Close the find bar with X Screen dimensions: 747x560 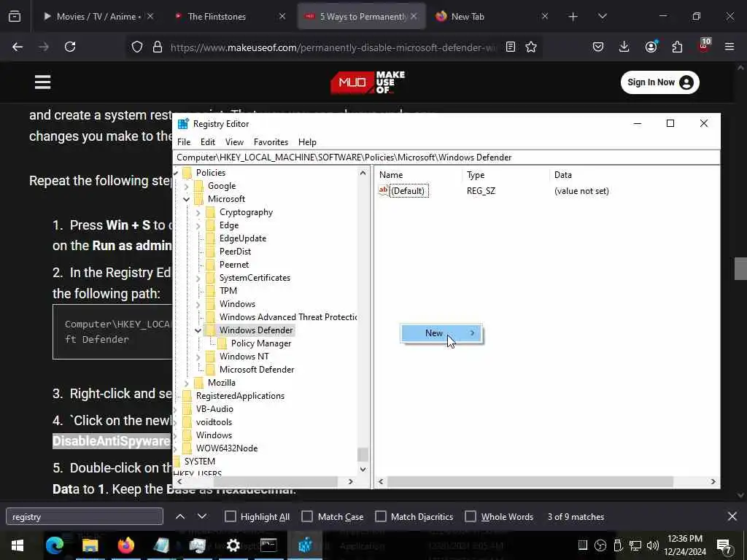point(732,517)
